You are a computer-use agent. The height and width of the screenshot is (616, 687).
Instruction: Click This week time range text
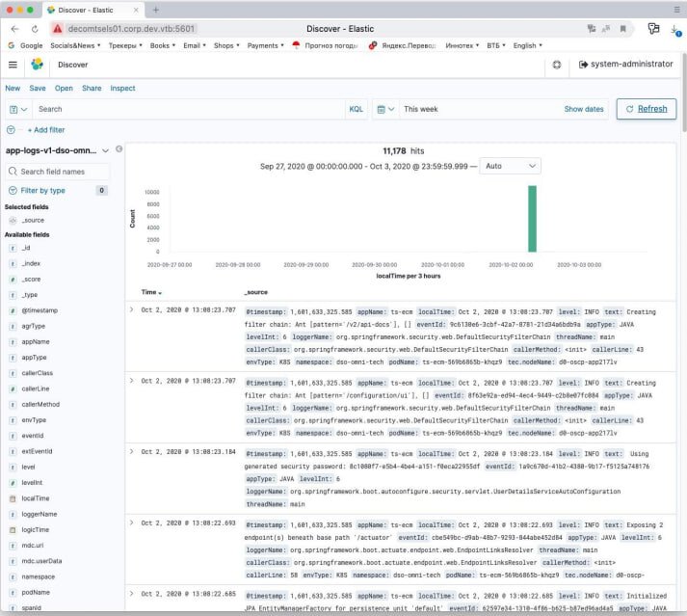click(x=421, y=109)
